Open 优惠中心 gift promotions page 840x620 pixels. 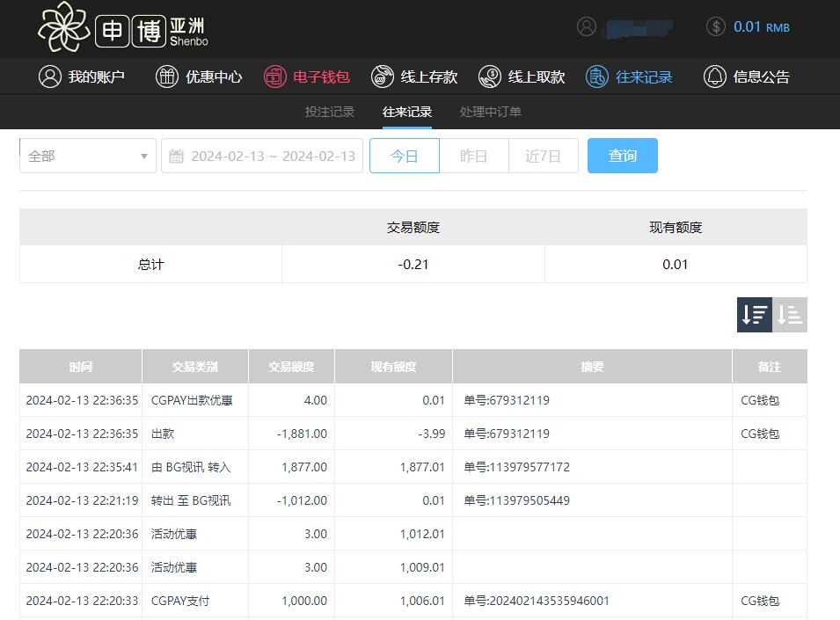(x=199, y=77)
